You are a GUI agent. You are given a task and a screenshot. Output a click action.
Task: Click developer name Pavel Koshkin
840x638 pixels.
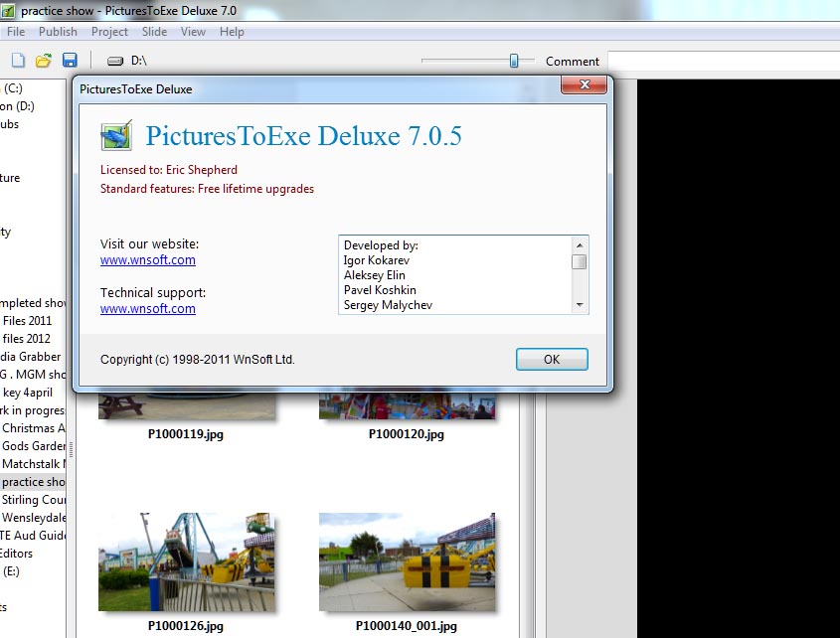[x=380, y=290]
